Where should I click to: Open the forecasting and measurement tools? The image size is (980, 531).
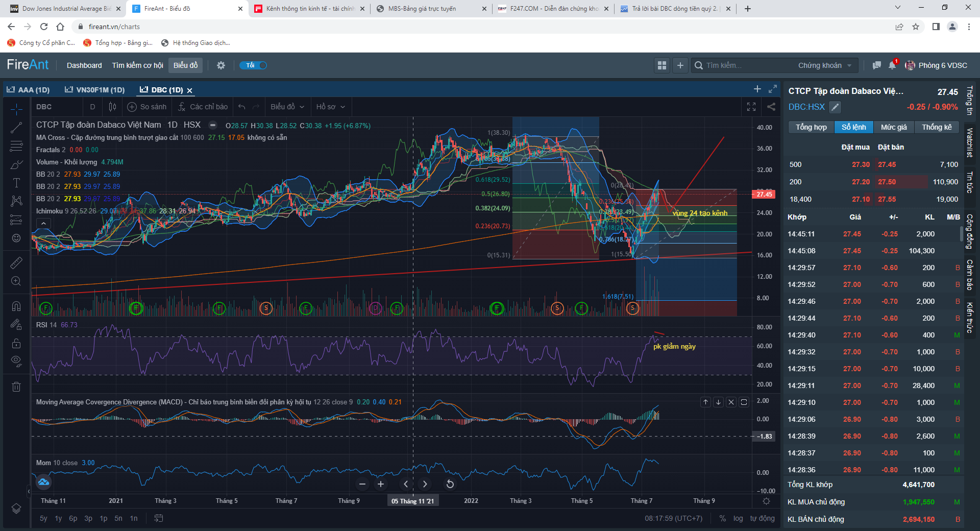click(16, 220)
